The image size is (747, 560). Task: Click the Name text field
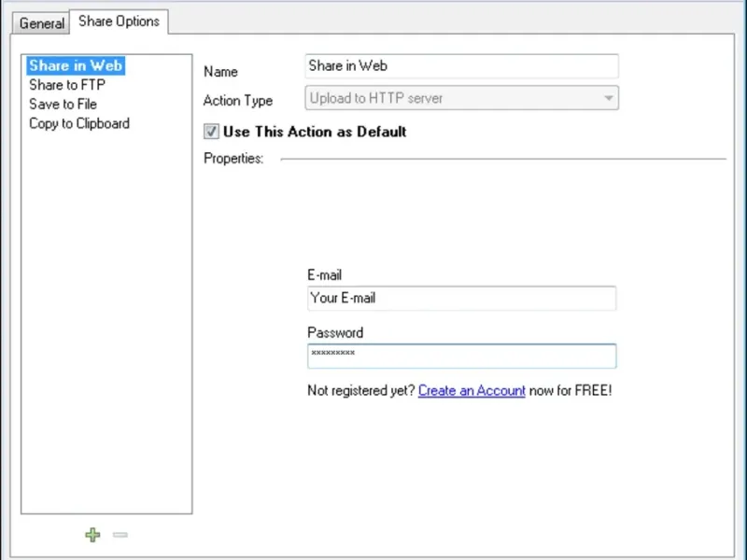pyautogui.click(x=462, y=66)
